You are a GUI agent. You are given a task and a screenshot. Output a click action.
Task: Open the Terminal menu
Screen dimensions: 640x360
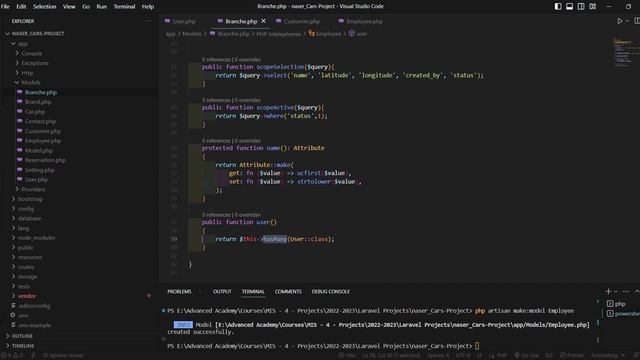click(x=124, y=7)
